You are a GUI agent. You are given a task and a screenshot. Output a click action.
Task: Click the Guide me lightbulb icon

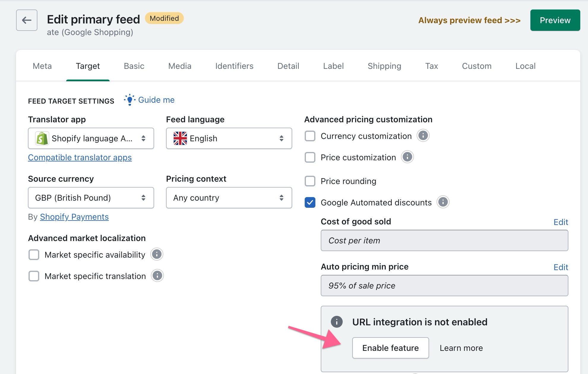[x=130, y=100]
